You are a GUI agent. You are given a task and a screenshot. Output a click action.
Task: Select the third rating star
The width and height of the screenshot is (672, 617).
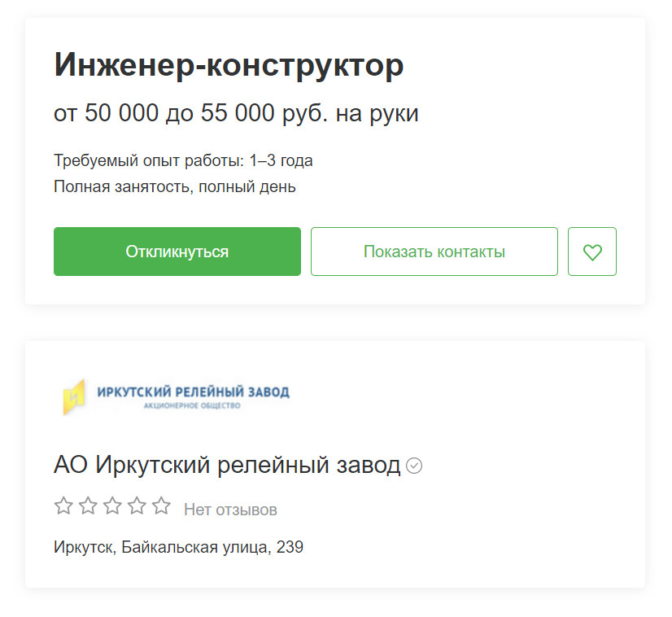click(112, 505)
